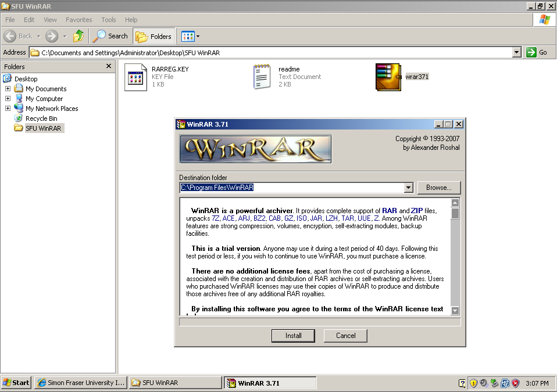Open the Address bar dropdown arrow

point(516,52)
